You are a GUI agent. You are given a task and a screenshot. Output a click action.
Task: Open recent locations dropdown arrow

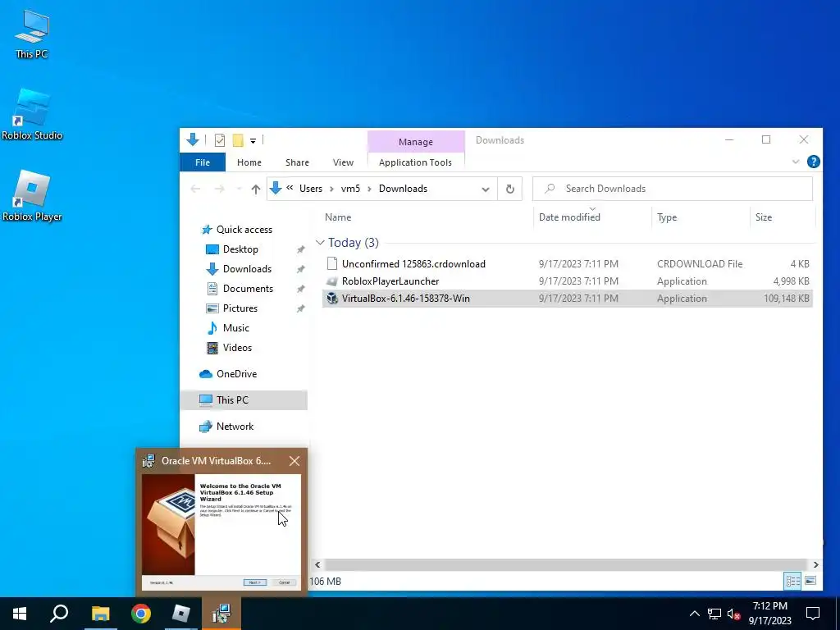pyautogui.click(x=239, y=189)
